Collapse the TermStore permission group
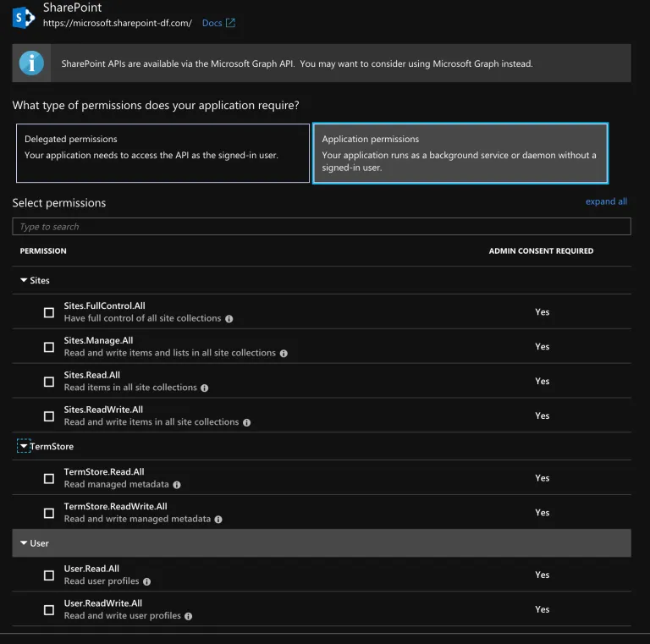The image size is (650, 644). point(24,446)
